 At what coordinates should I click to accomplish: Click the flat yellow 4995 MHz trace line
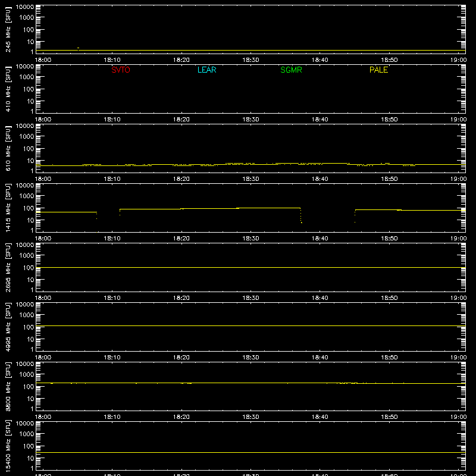click(x=250, y=325)
